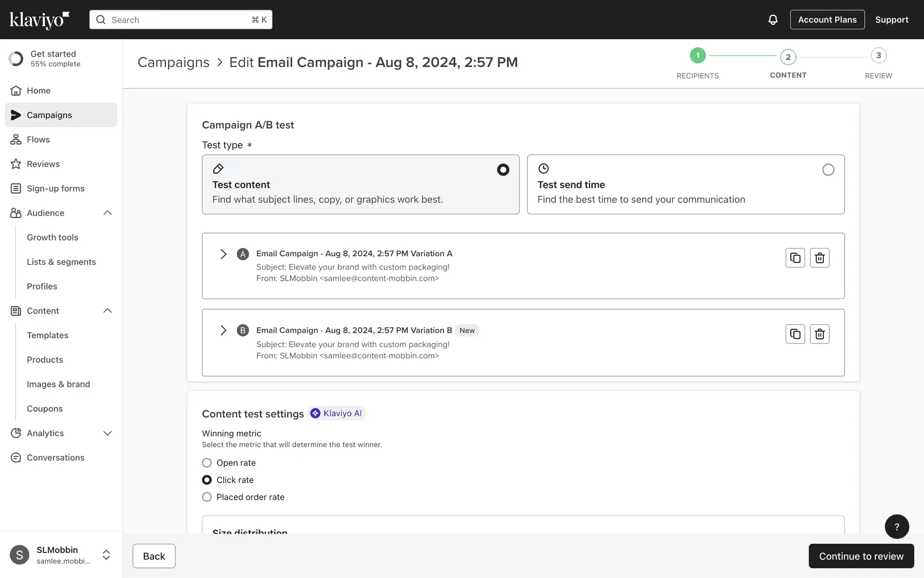Choose Placed order rate metric
This screenshot has height=578, width=924.
coord(207,497)
